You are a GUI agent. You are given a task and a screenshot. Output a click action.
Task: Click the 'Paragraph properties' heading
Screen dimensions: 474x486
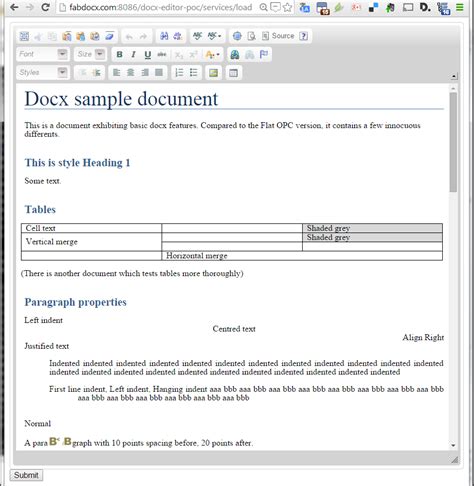coord(76,302)
